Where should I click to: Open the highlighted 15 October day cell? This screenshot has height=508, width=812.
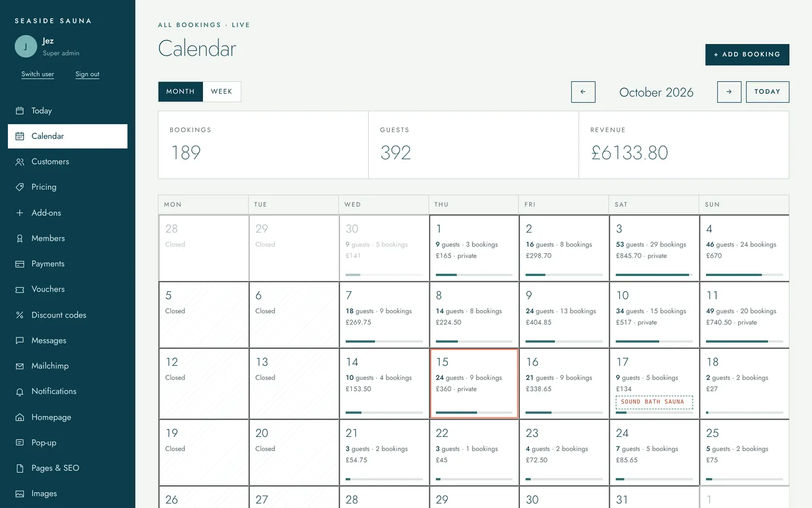click(x=474, y=384)
